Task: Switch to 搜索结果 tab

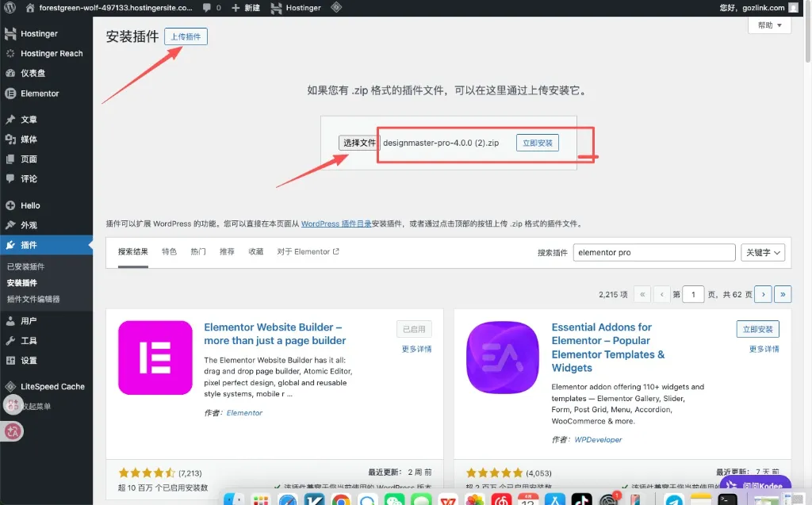Action: [x=133, y=252]
